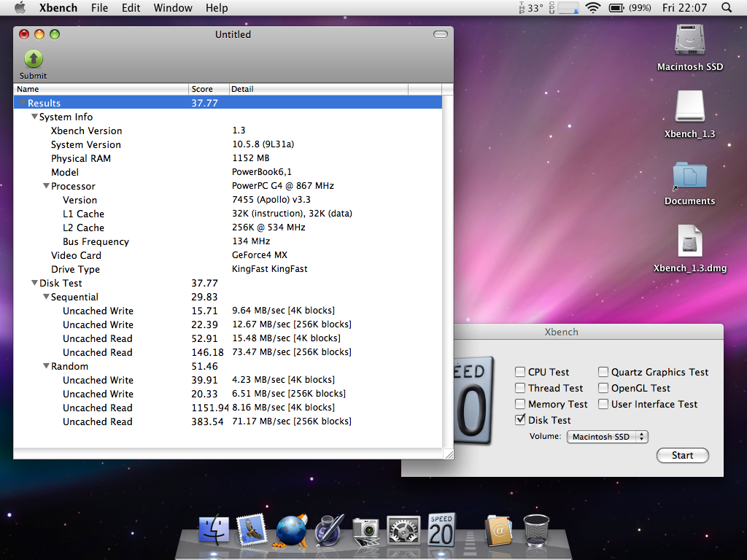
Task: Select the L2 Cache row
Action: point(228,227)
